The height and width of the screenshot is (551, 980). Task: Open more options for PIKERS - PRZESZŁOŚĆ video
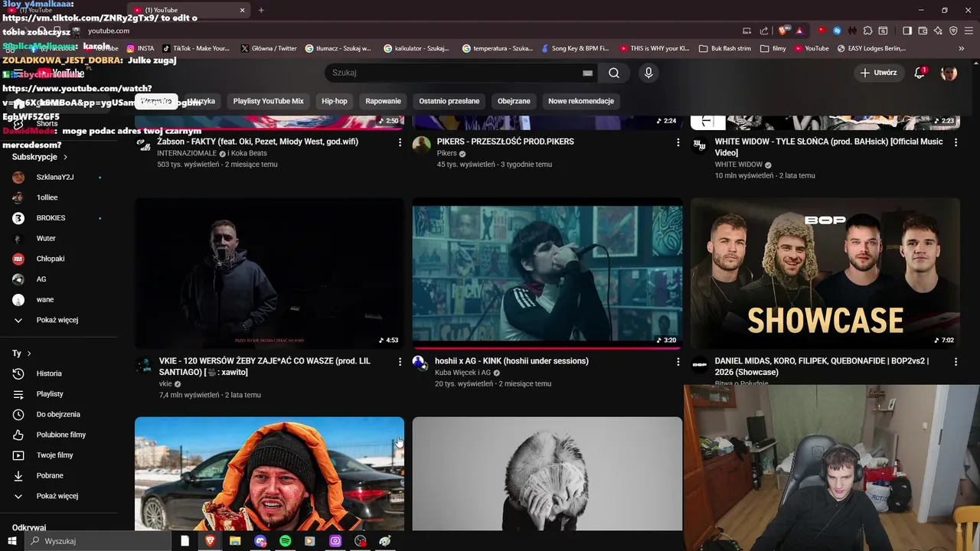tap(678, 142)
